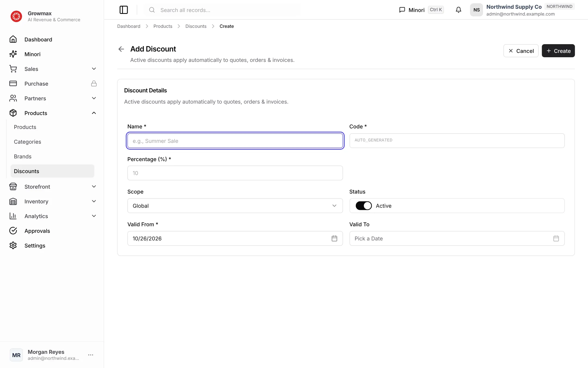588x368 pixels.
Task: Collapse the Products menu chevron
Action: 94,113
